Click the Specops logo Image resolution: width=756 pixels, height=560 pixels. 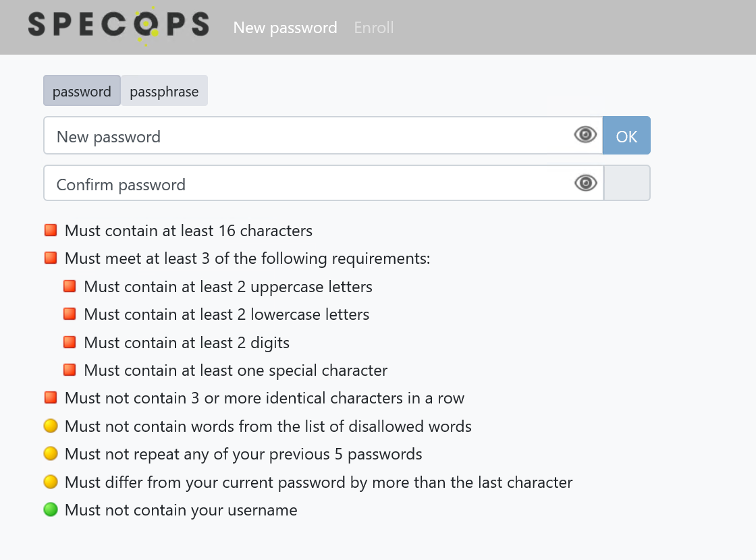[x=119, y=26]
